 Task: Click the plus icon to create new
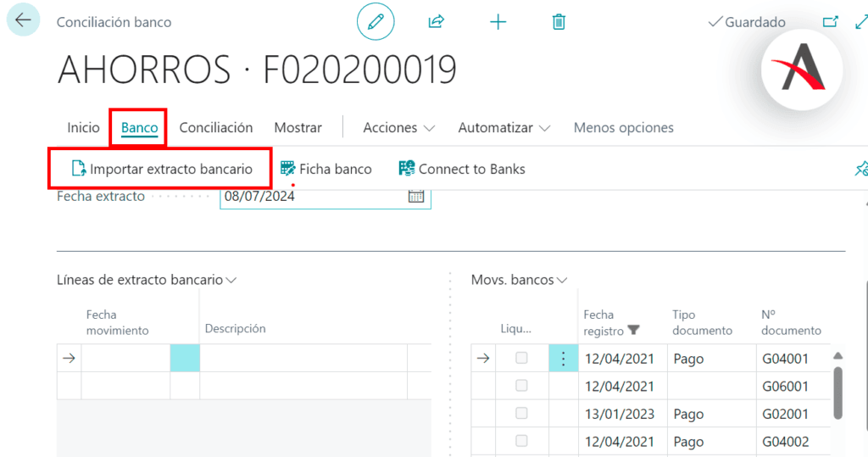(x=498, y=22)
